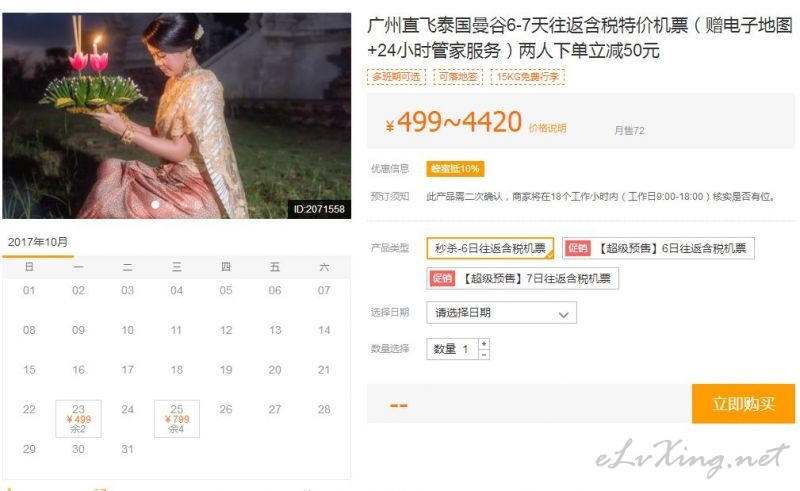Click the 15KG免费行李 tag

pyautogui.click(x=528, y=77)
